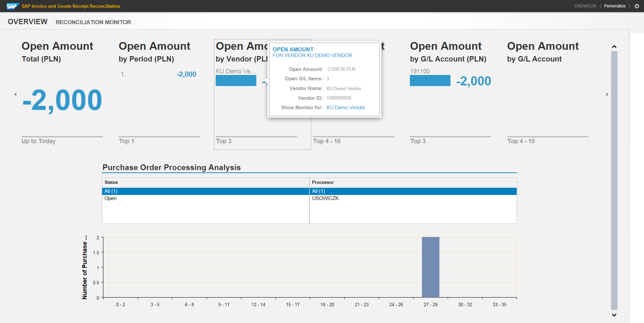Screen dimensions: 644x323
Task: Click the username USOWICZK in the header
Action: click(585, 6)
